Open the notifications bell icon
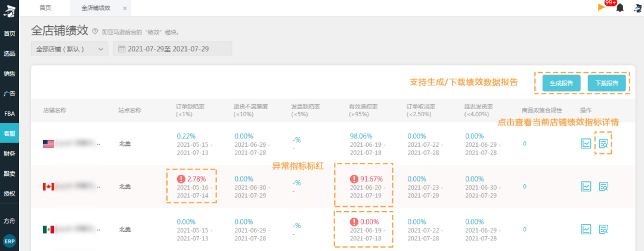The height and width of the screenshot is (251, 644). pyautogui.click(x=620, y=8)
